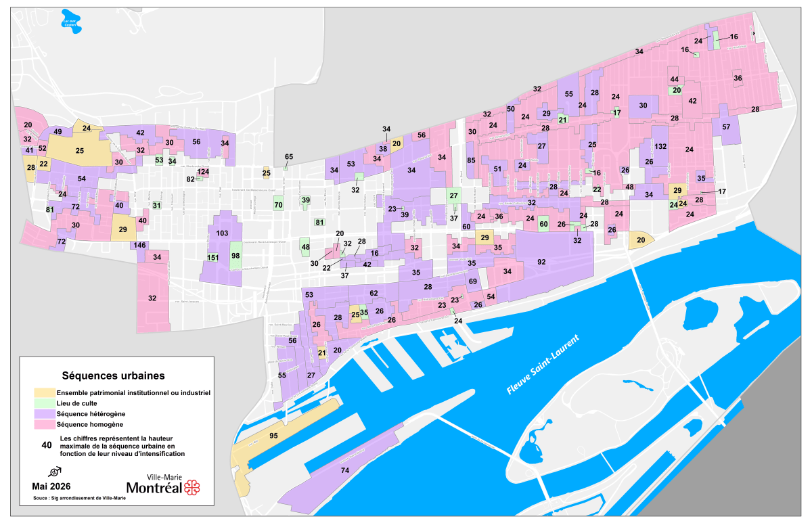The height and width of the screenshot is (525, 812).
Task: Click the height label 62
Action: [x=374, y=294]
